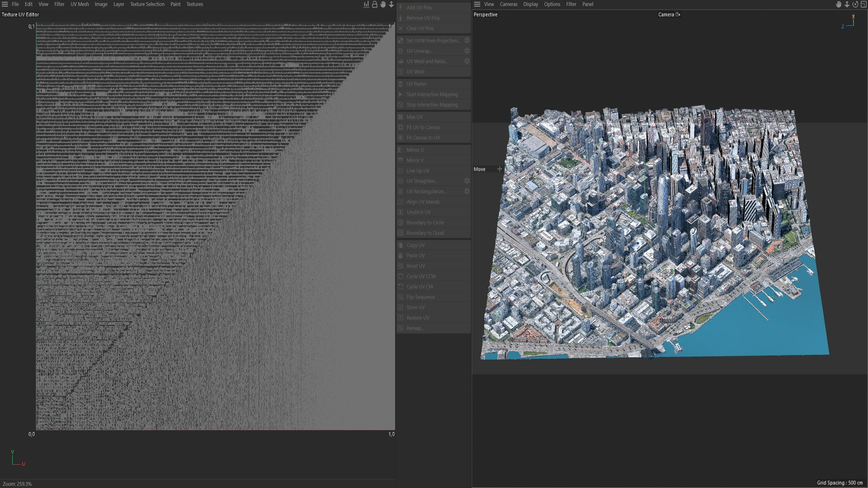Click Reset UV
Screen dimensions: 868x488
click(433, 266)
